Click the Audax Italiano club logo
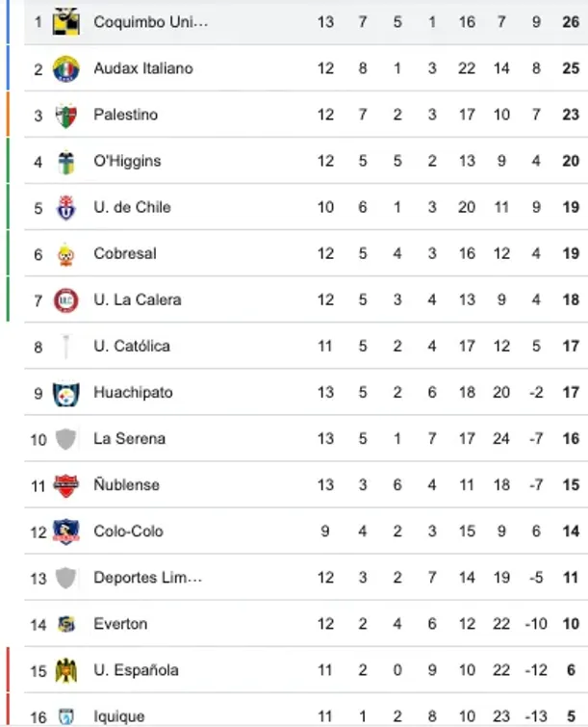 tap(65, 68)
